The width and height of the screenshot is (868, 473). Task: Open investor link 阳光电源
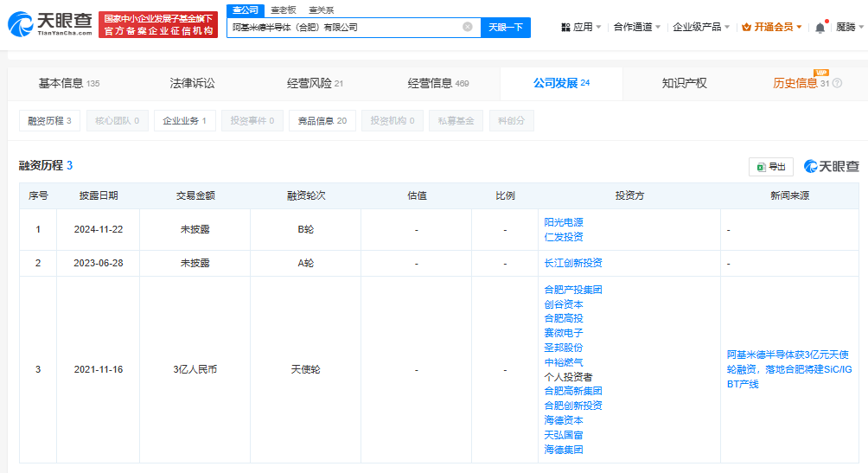(x=564, y=222)
